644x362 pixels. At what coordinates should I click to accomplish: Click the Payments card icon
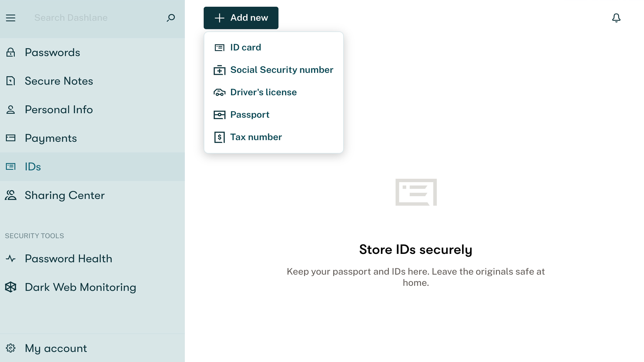pyautogui.click(x=11, y=138)
